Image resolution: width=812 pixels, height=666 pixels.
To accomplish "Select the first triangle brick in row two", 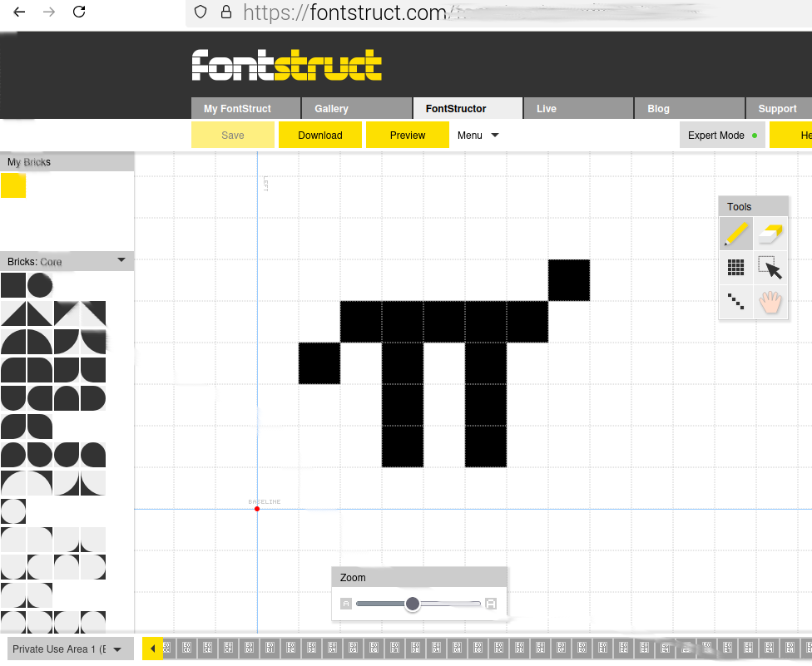I will click(x=13, y=313).
